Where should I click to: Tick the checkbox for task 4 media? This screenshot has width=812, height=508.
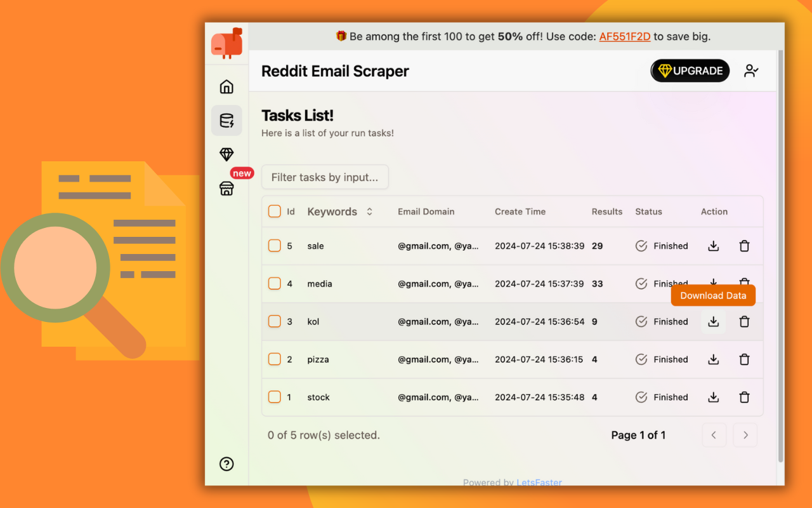point(275,284)
